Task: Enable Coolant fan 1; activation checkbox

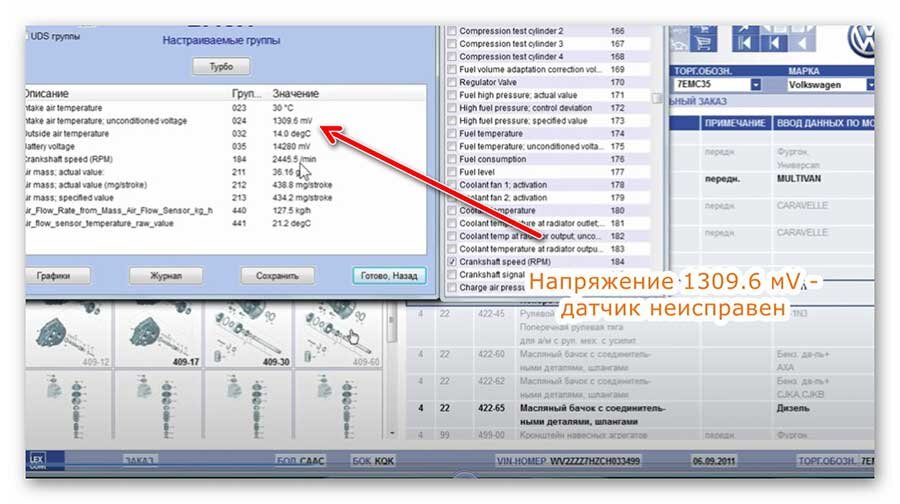Action: tap(452, 185)
